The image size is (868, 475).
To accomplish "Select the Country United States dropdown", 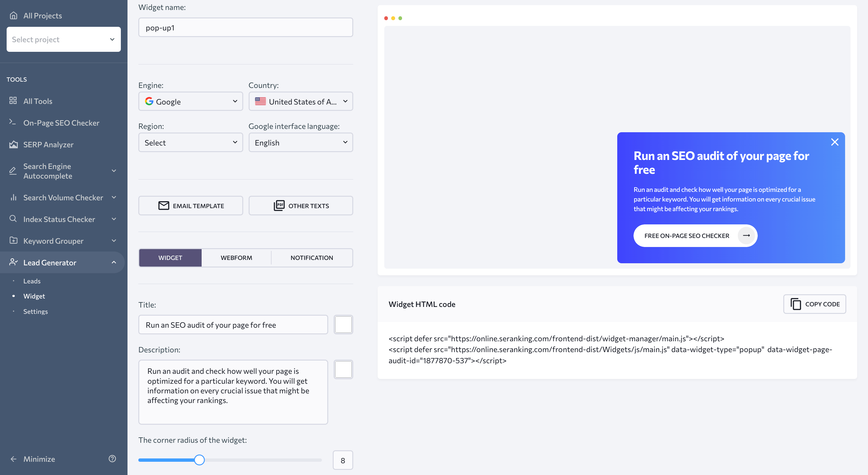I will tap(300, 101).
